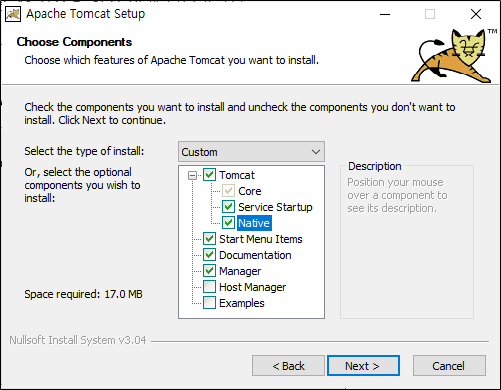Enable the Examples checkbox
Image resolution: width=501 pixels, height=390 pixels.
click(209, 303)
